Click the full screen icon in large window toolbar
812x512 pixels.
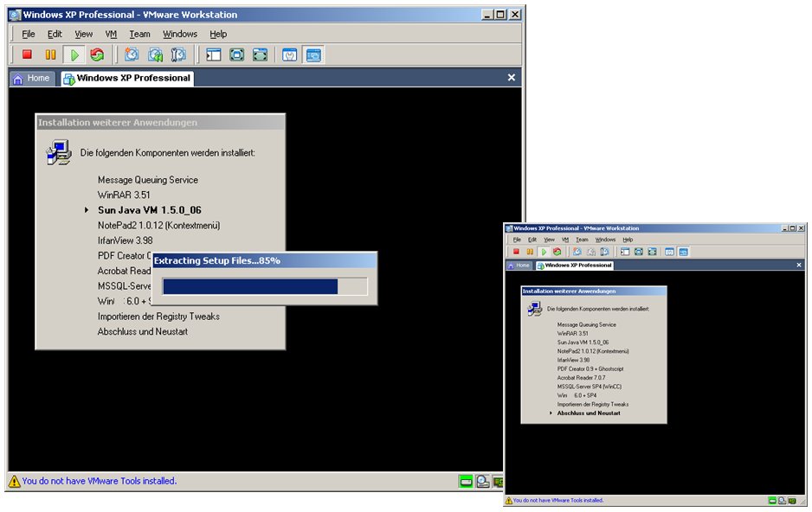point(236,54)
